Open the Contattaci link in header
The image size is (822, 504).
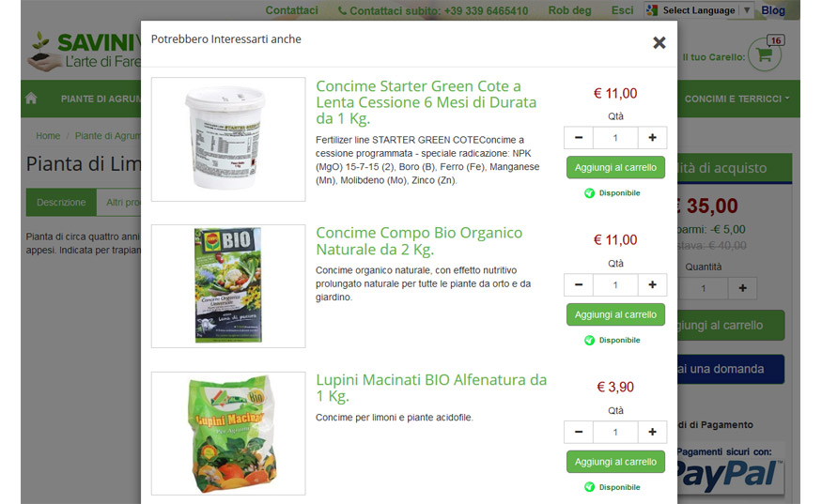click(291, 10)
